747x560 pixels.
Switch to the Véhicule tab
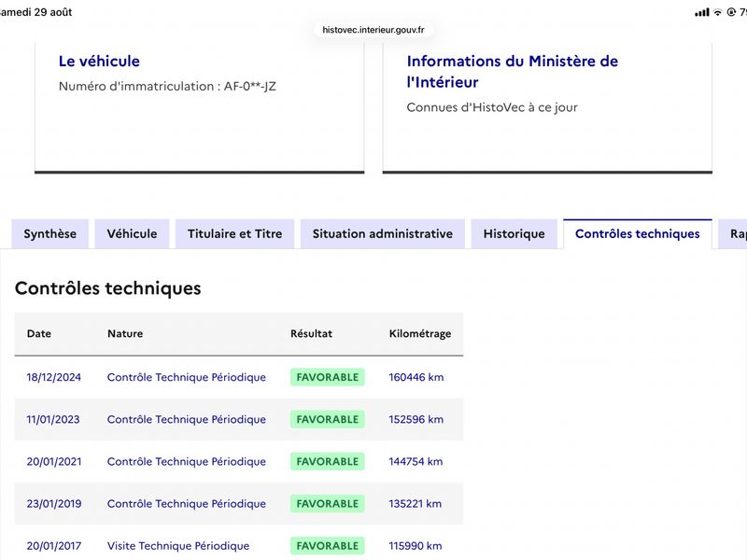click(132, 234)
